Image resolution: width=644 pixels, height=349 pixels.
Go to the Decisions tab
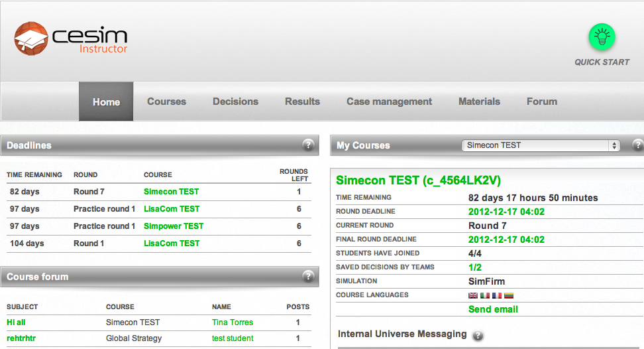tap(235, 102)
